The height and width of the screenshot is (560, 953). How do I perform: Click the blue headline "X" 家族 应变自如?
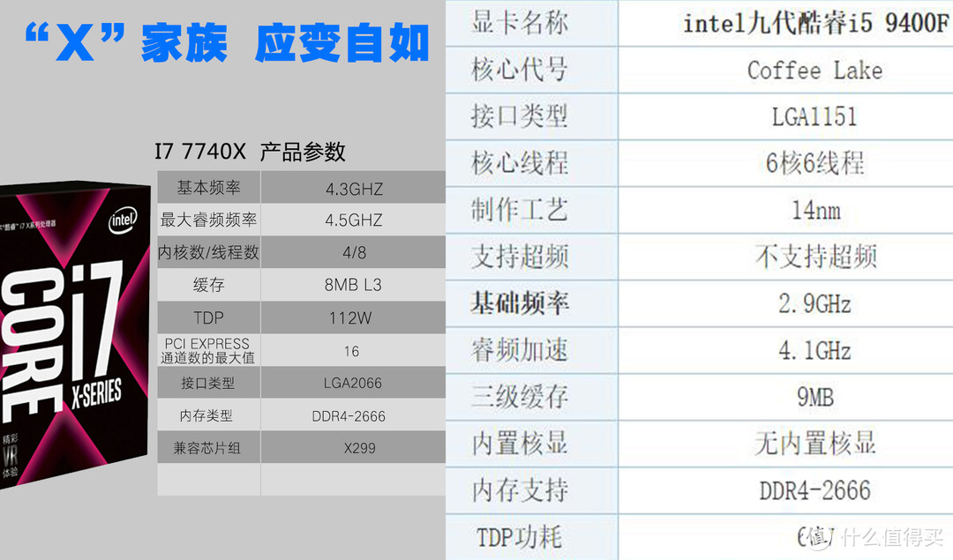click(x=228, y=42)
